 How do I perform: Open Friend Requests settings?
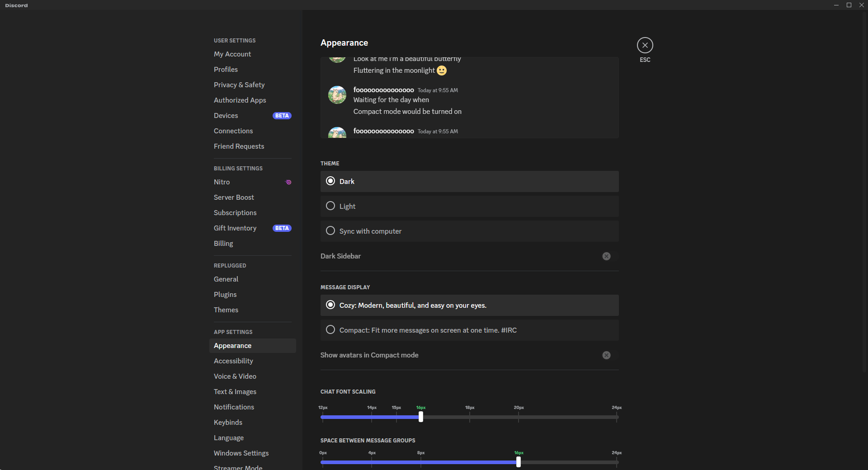(252, 146)
